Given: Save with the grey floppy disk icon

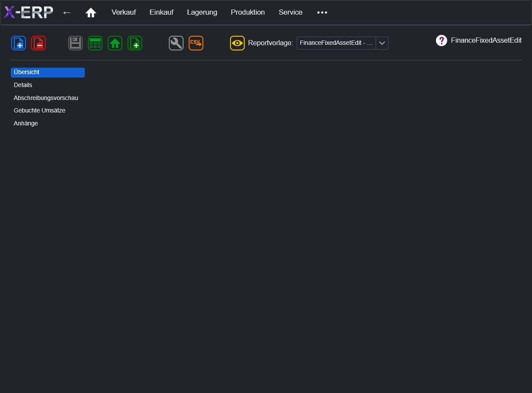Looking at the screenshot, I should pyautogui.click(x=75, y=43).
